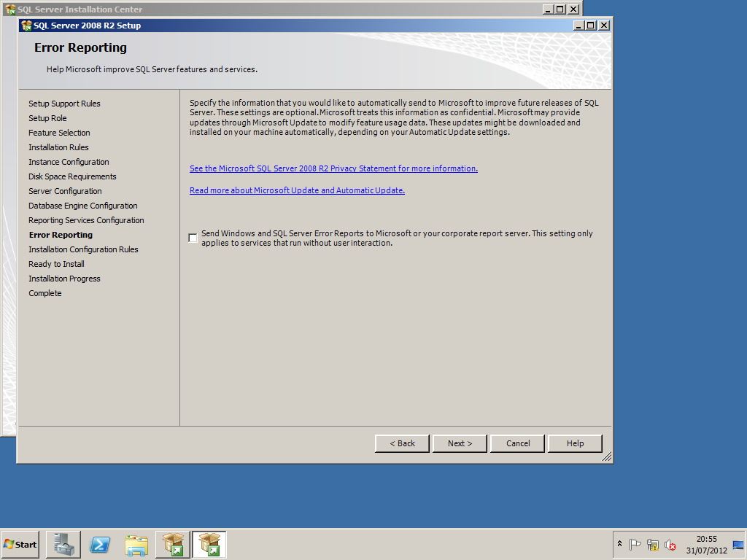
Task: Select Installation Configuration Rules step
Action: click(x=83, y=249)
